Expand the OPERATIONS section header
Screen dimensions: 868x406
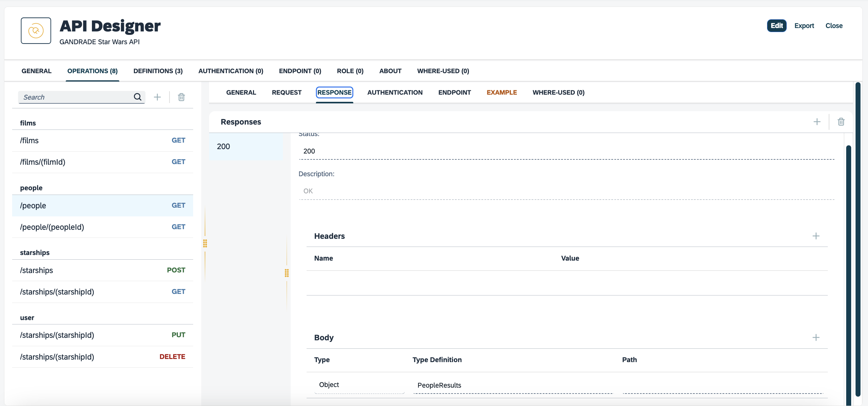click(x=92, y=71)
